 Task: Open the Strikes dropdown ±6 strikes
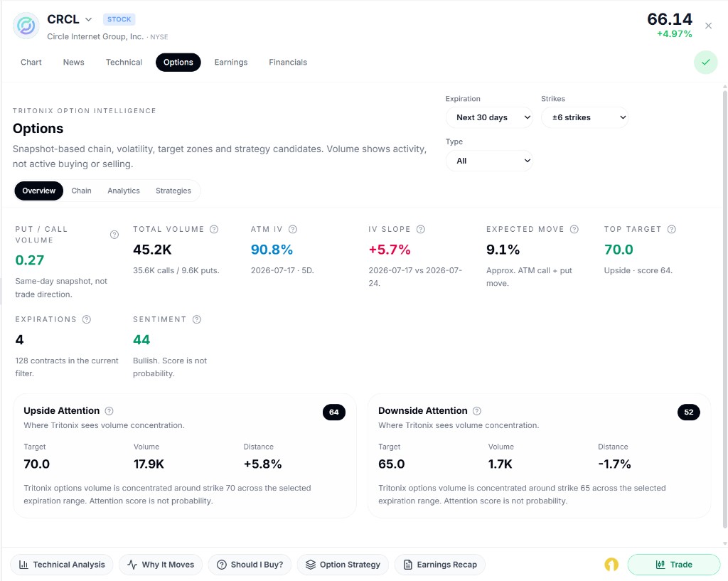tap(585, 117)
